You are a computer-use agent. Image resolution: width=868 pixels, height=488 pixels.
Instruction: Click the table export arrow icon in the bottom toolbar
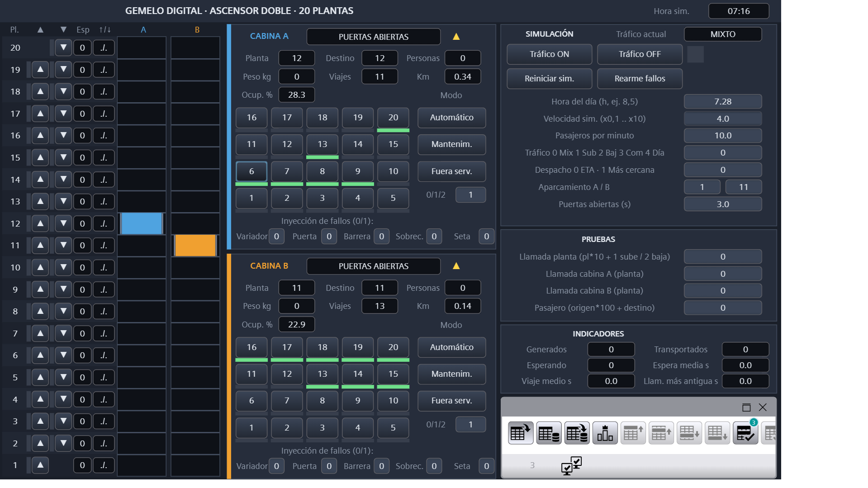tap(521, 433)
